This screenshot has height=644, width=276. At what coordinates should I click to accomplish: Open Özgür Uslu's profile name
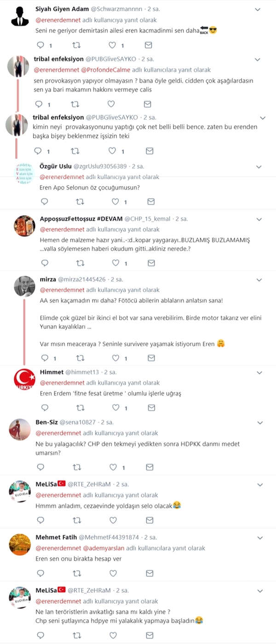pos(52,166)
